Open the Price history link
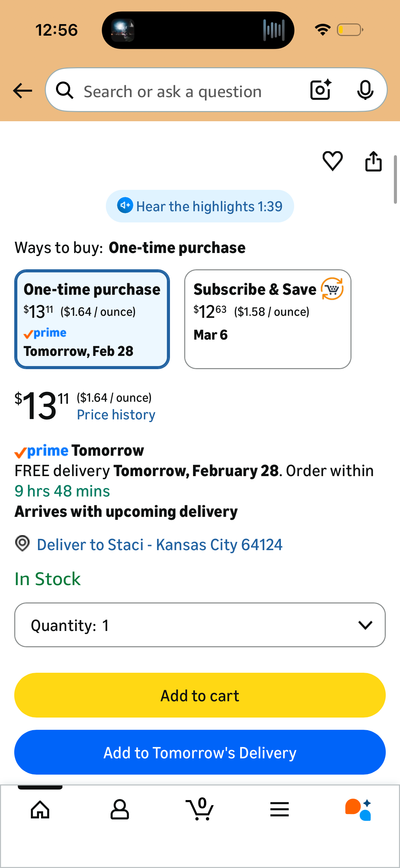 [116, 415]
